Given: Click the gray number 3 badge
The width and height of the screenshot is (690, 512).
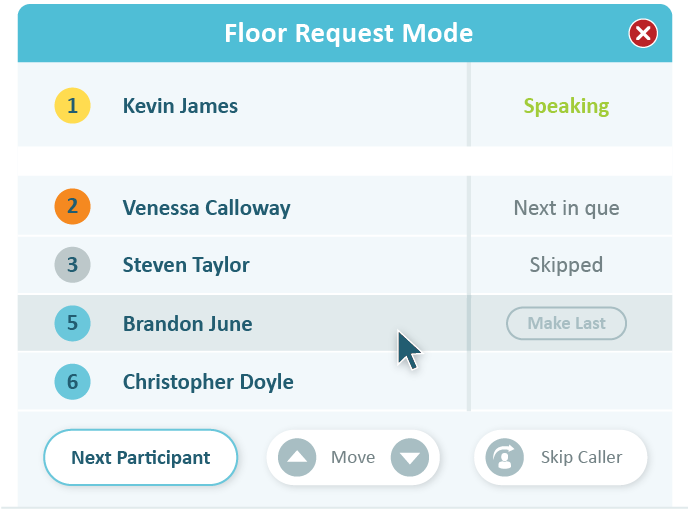Looking at the screenshot, I should pyautogui.click(x=73, y=265).
